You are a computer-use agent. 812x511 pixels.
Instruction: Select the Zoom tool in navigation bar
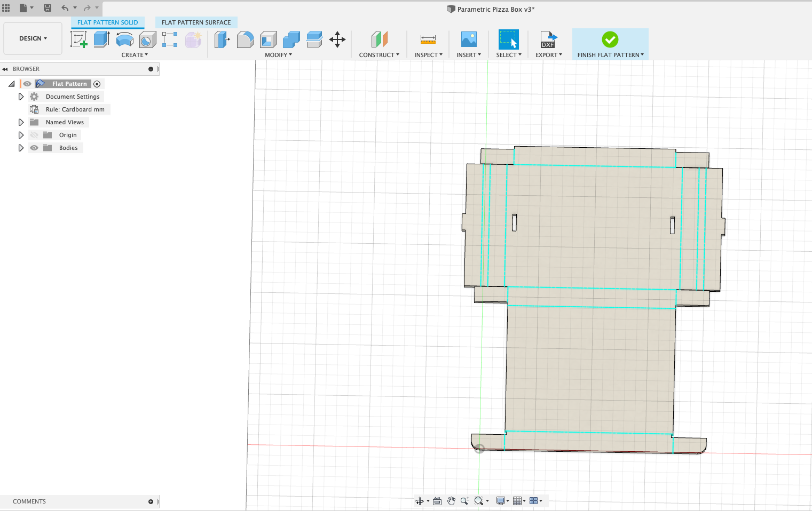pyautogui.click(x=465, y=500)
